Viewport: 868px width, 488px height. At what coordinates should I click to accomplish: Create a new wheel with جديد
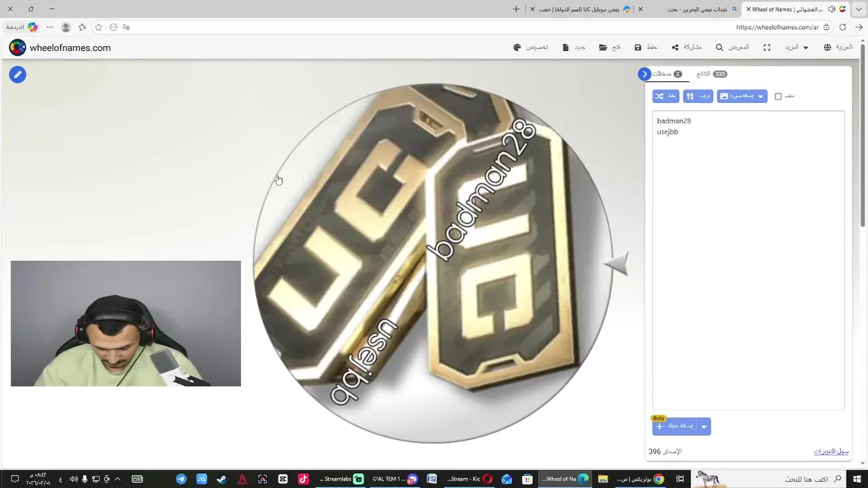(x=574, y=47)
